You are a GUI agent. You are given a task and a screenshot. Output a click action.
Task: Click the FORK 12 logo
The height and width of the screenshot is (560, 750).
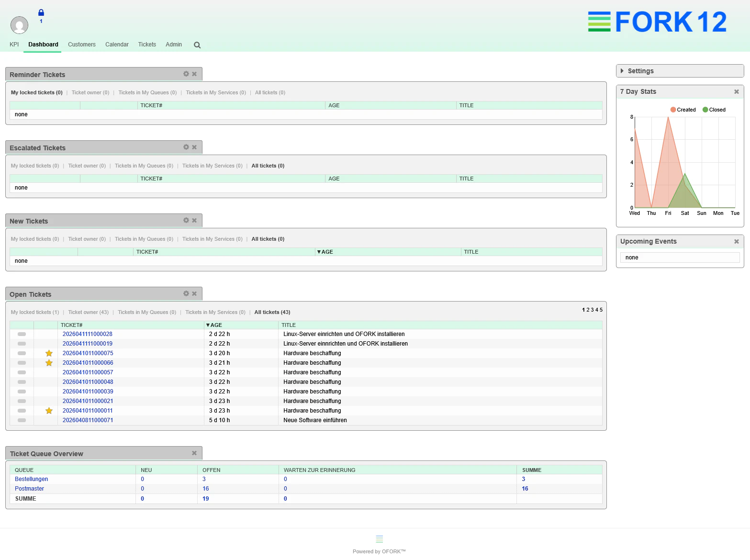(657, 22)
